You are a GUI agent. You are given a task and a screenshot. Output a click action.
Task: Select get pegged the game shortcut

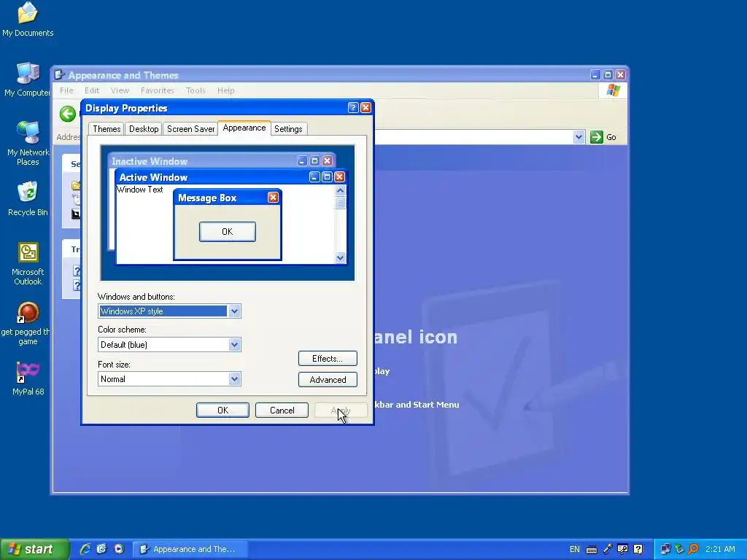(28, 323)
